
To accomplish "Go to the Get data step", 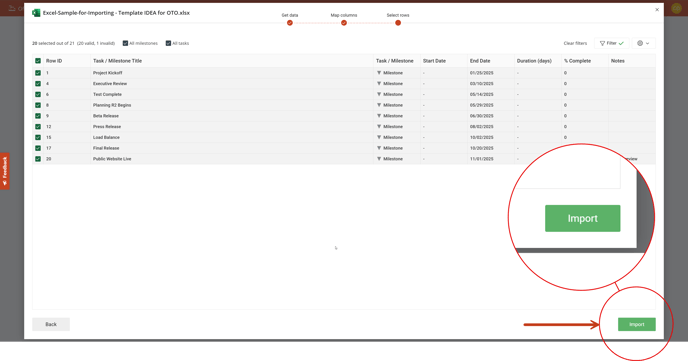I will coord(290,23).
